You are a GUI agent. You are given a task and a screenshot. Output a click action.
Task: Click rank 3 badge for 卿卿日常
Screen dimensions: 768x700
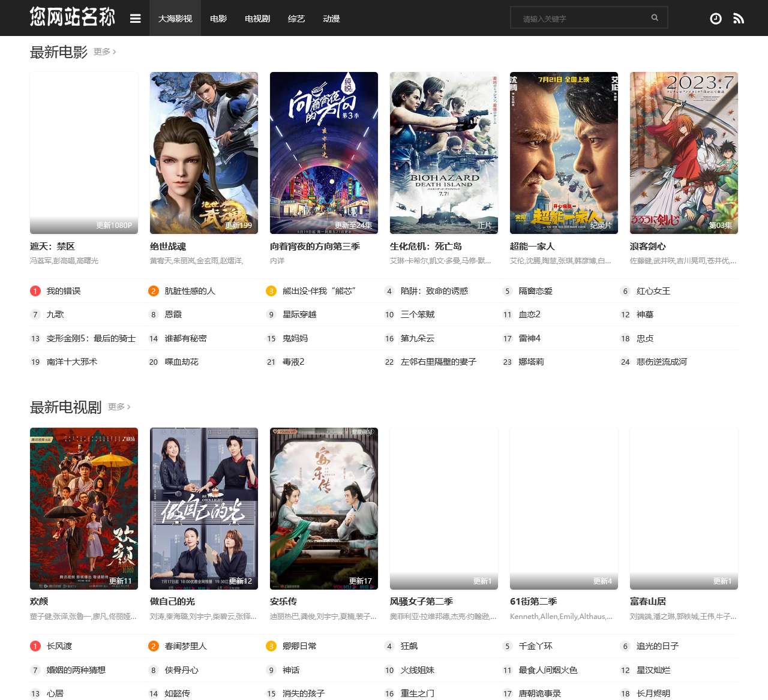271,646
